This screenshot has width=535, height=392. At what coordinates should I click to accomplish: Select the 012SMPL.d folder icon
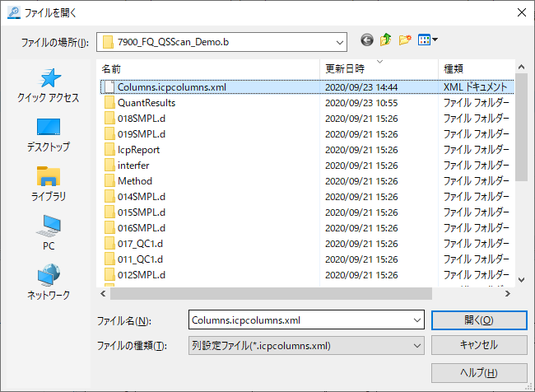click(109, 275)
